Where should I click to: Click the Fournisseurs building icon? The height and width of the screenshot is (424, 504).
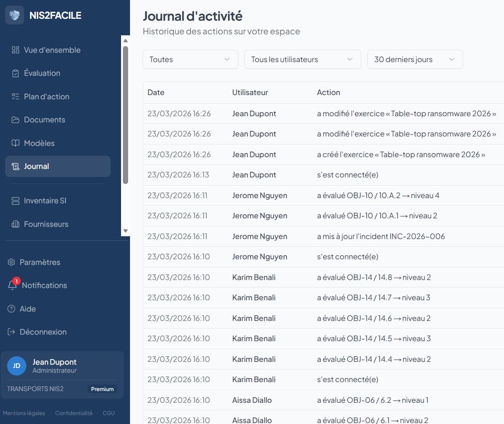(x=16, y=224)
